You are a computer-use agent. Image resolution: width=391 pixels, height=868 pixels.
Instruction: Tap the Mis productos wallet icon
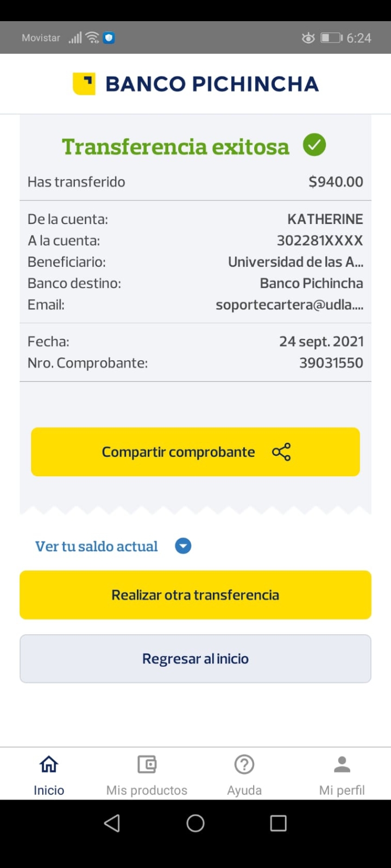147,764
